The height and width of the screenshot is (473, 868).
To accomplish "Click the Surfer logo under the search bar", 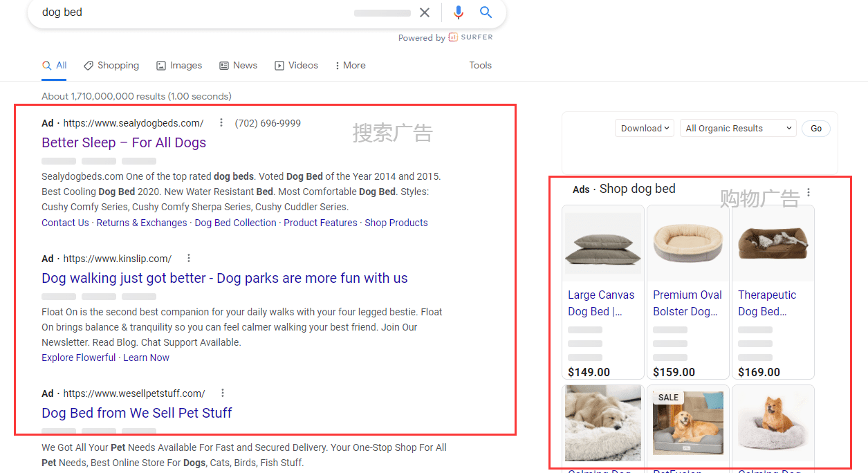I will click(470, 37).
